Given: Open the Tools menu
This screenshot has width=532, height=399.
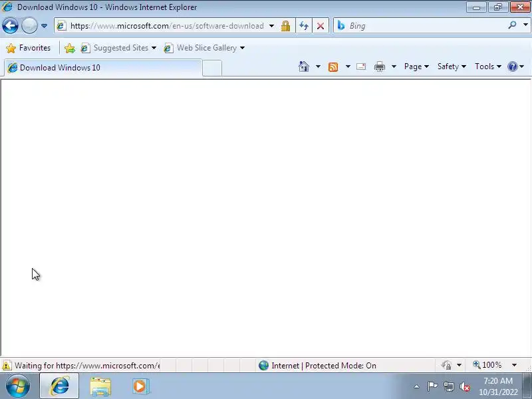Looking at the screenshot, I should [488, 66].
